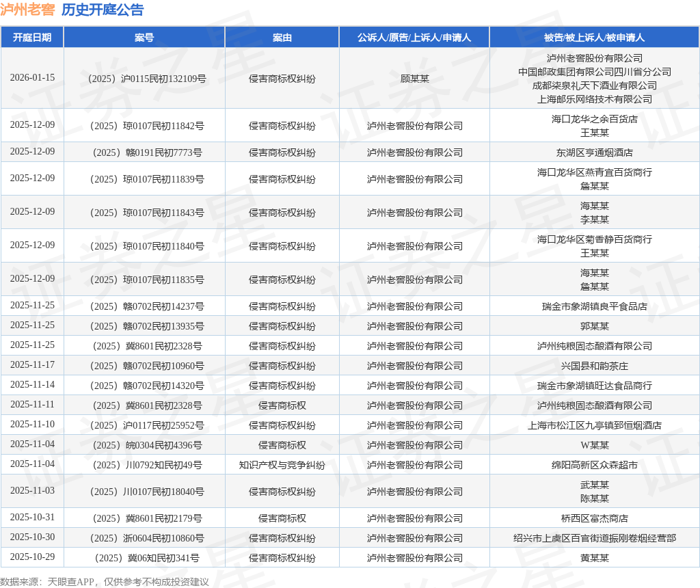Click case number 川0792知民初49号
Viewport: 700px width, 588px height.
click(x=147, y=465)
